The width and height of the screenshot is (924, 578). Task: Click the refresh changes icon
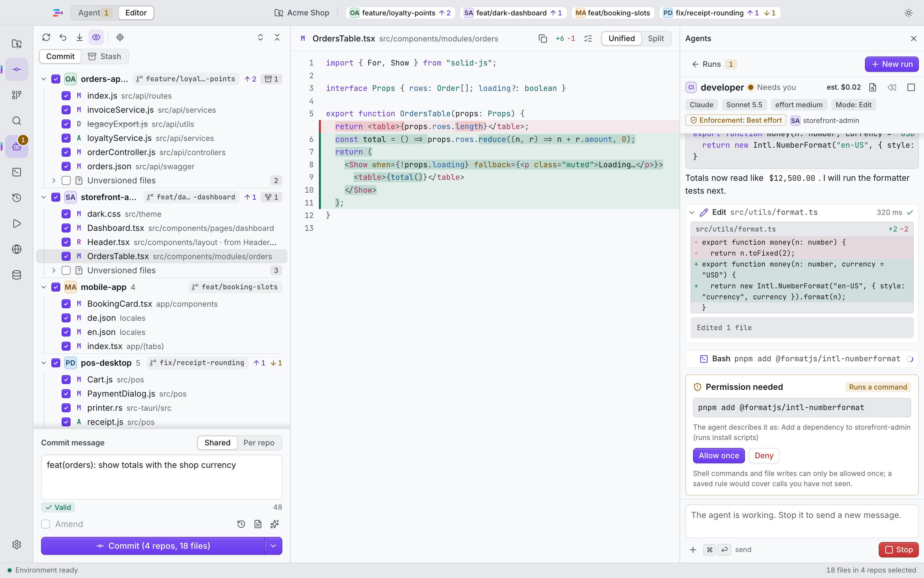pyautogui.click(x=46, y=37)
